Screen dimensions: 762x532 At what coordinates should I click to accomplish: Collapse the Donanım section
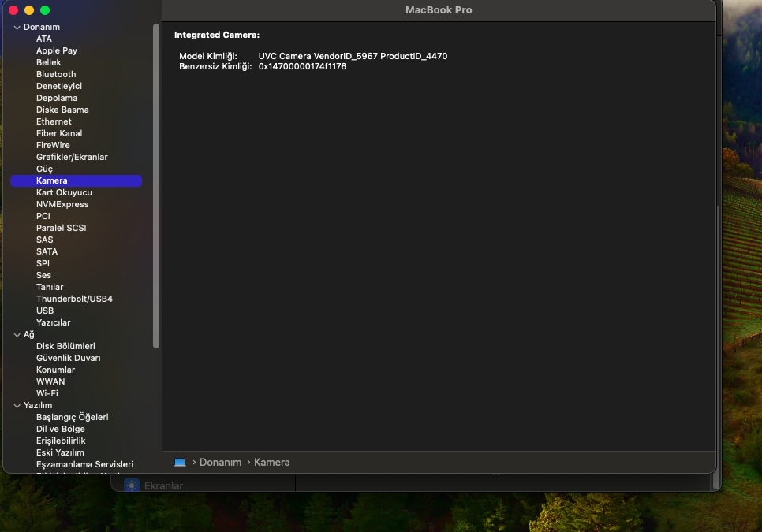tap(17, 28)
